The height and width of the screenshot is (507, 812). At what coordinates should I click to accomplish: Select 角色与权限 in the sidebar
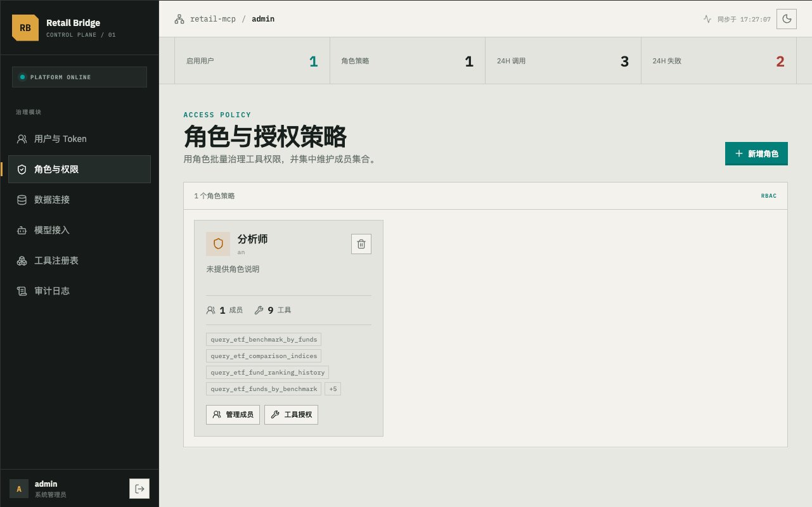coord(79,169)
